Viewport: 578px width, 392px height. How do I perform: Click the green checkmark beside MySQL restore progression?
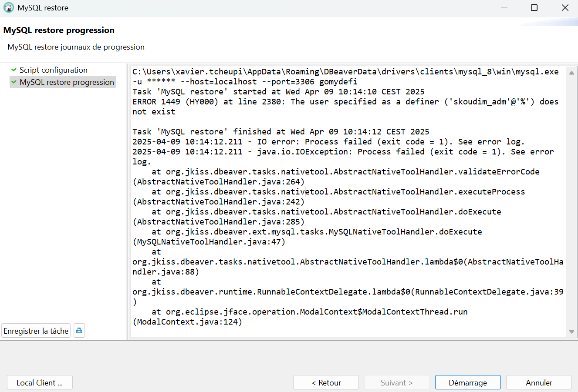tap(14, 82)
